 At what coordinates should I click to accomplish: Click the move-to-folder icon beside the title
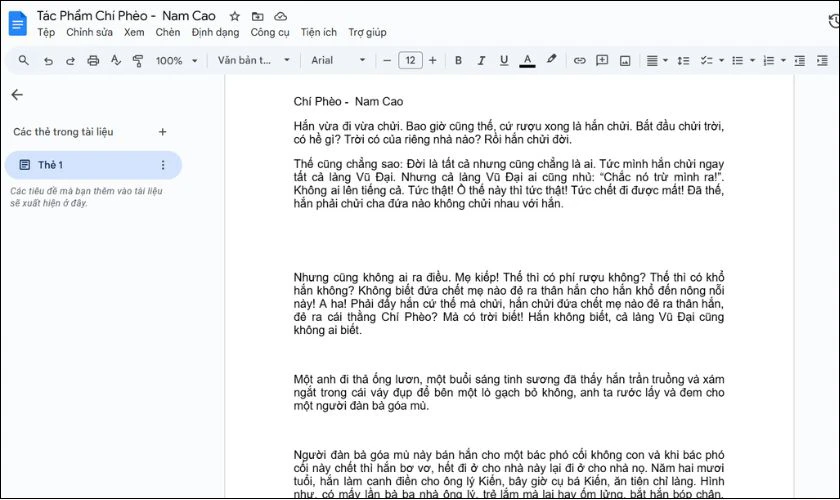click(258, 16)
